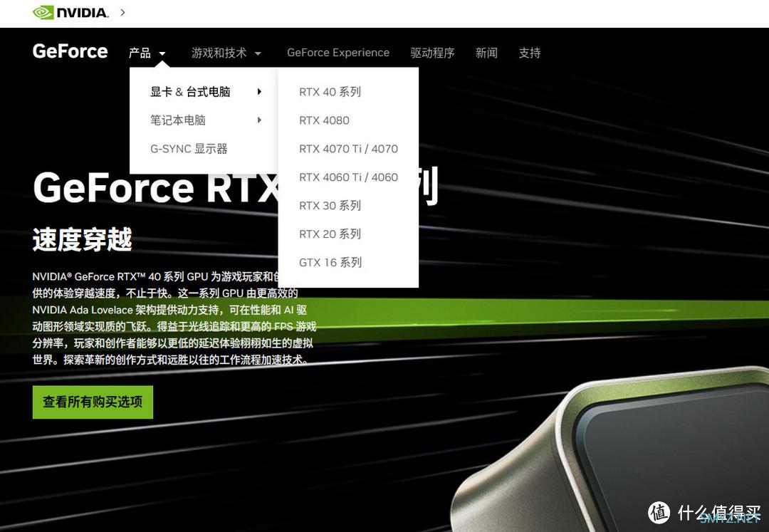Expand arrow beside 显卡 & 台式电脑

pyautogui.click(x=259, y=92)
